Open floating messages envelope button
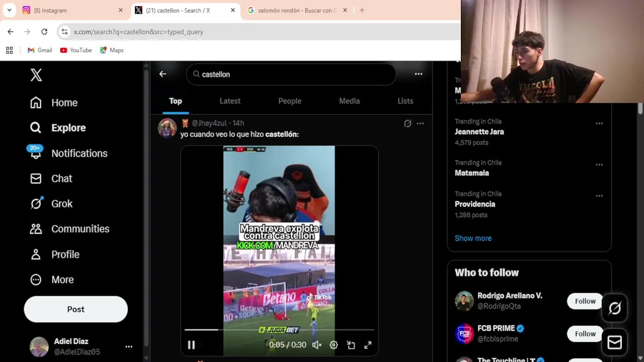The width and height of the screenshot is (644, 362). click(x=614, y=342)
